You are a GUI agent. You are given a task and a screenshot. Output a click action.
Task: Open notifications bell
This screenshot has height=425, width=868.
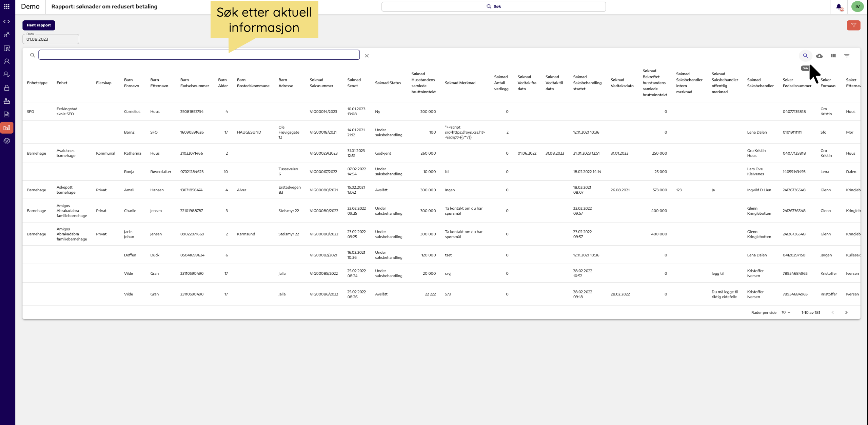pyautogui.click(x=839, y=6)
